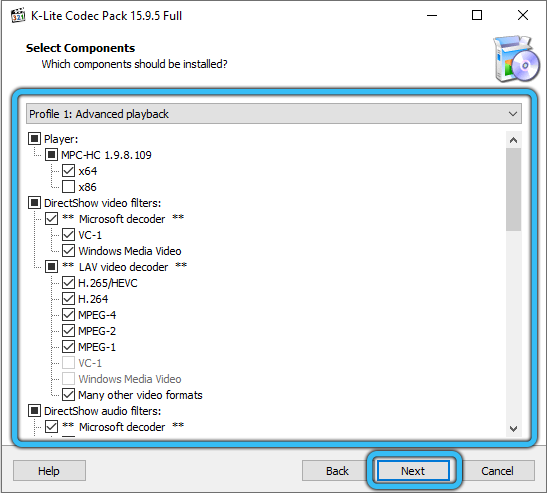Image resolution: width=547 pixels, height=493 pixels.
Task: Click the K-Lite Codec Pack title bar icon
Action: (x=18, y=16)
